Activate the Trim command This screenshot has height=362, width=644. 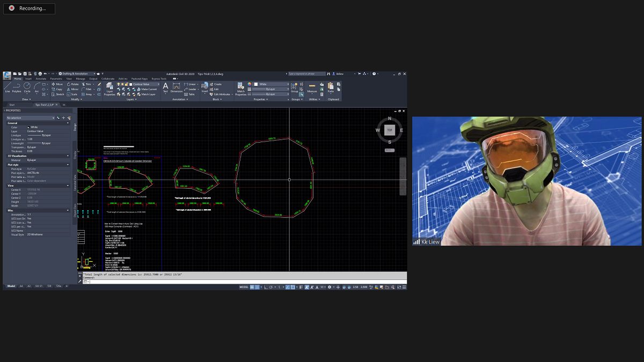[x=86, y=84]
